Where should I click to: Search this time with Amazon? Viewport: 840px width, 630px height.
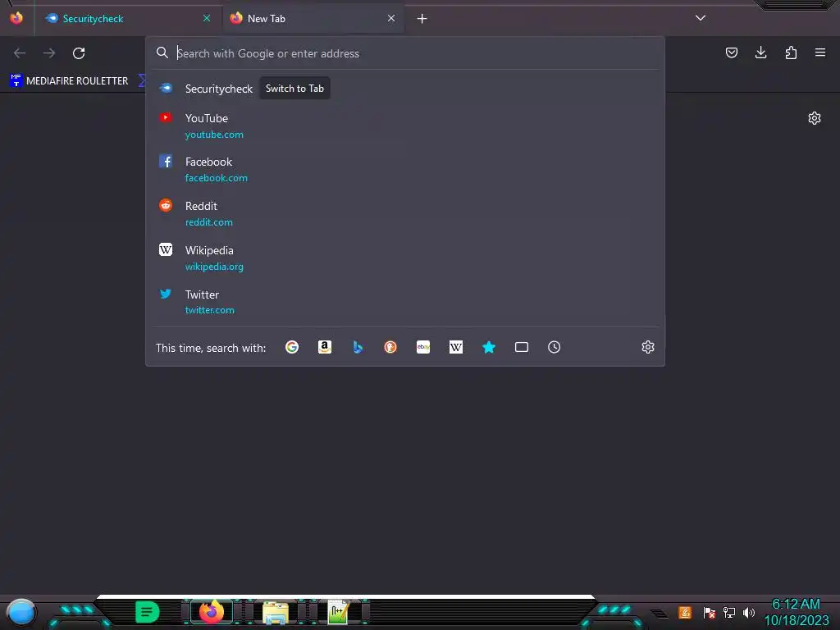(325, 347)
